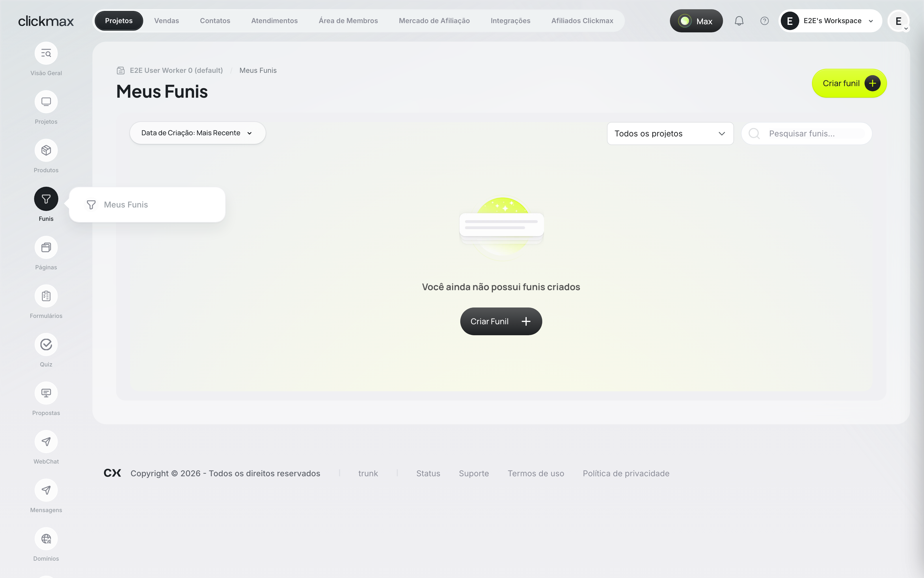Click E2E User Worker 0 breadcrumb
The width and height of the screenshot is (924, 578).
pos(176,70)
